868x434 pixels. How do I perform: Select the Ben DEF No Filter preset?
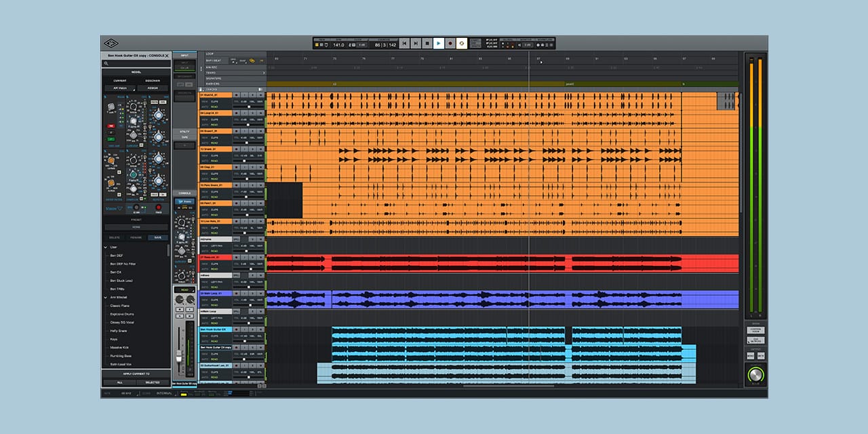point(122,264)
